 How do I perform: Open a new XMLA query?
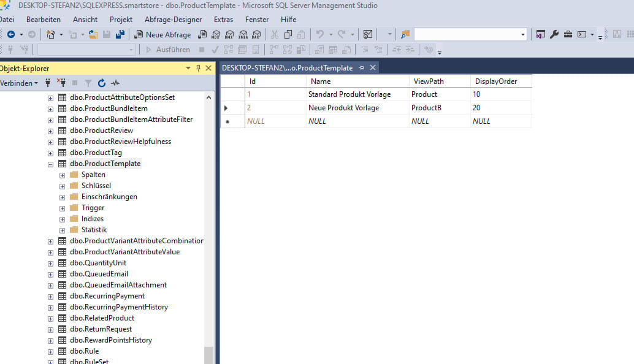click(243, 34)
